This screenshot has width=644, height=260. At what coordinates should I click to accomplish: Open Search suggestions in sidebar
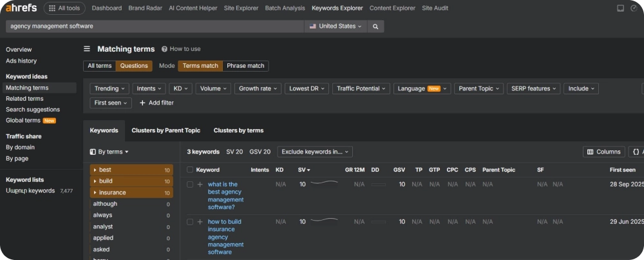[x=33, y=110]
